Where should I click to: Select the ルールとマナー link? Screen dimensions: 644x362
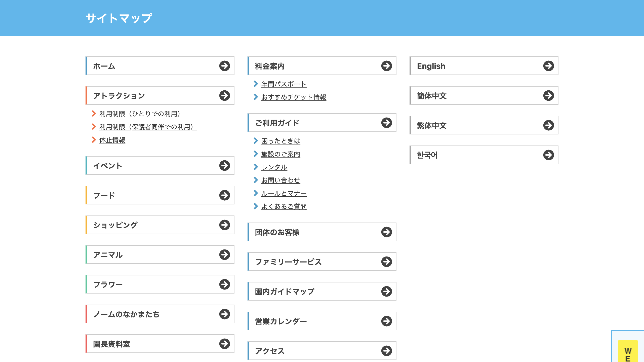[x=284, y=193]
